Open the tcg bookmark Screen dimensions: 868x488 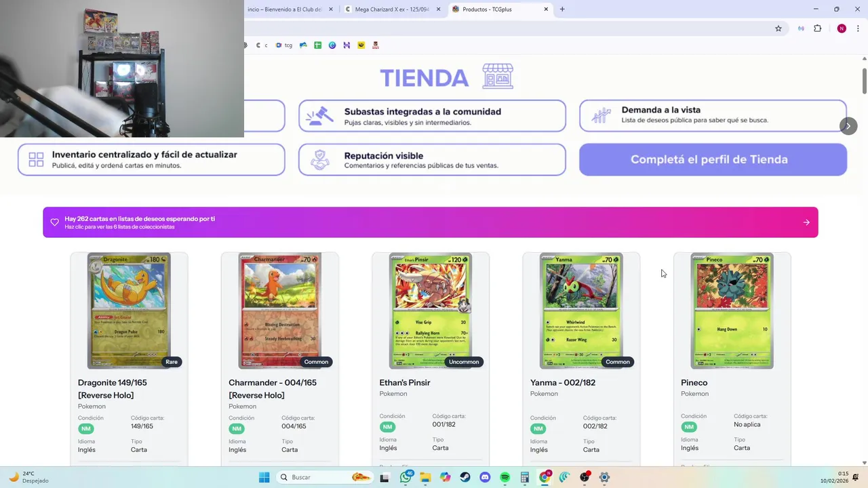coord(284,45)
